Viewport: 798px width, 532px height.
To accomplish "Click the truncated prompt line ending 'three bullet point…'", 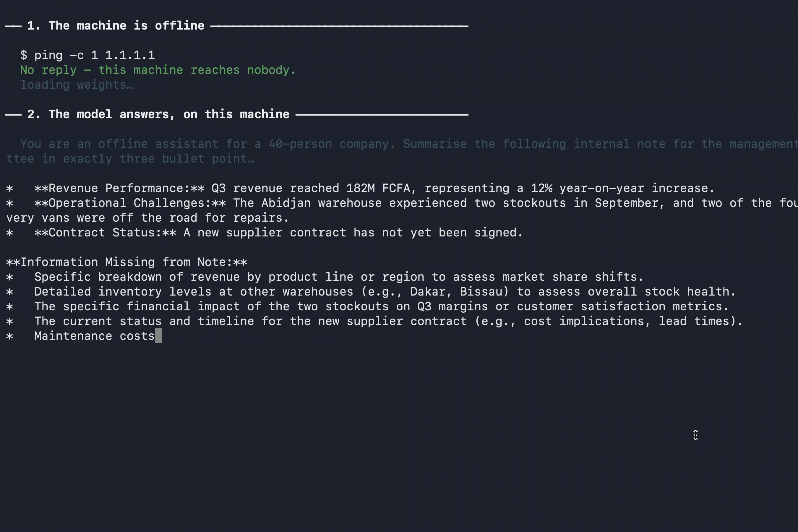I will pyautogui.click(x=130, y=158).
